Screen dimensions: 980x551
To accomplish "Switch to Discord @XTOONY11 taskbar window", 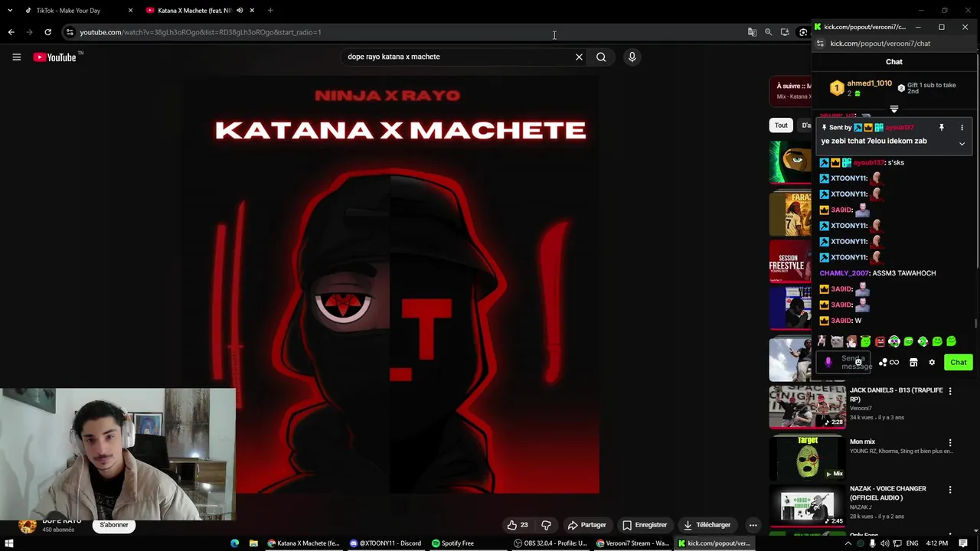I will point(385,543).
